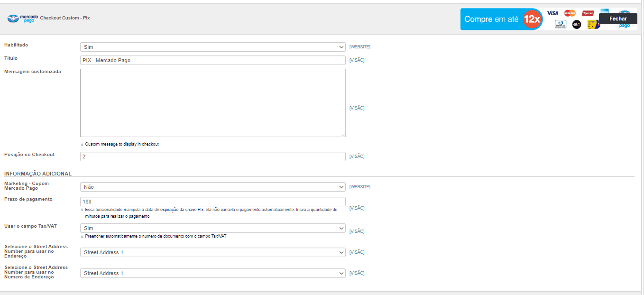The width and height of the screenshot is (644, 295).
Task: Click the Prazo de pagamento field
Action: coord(213,202)
